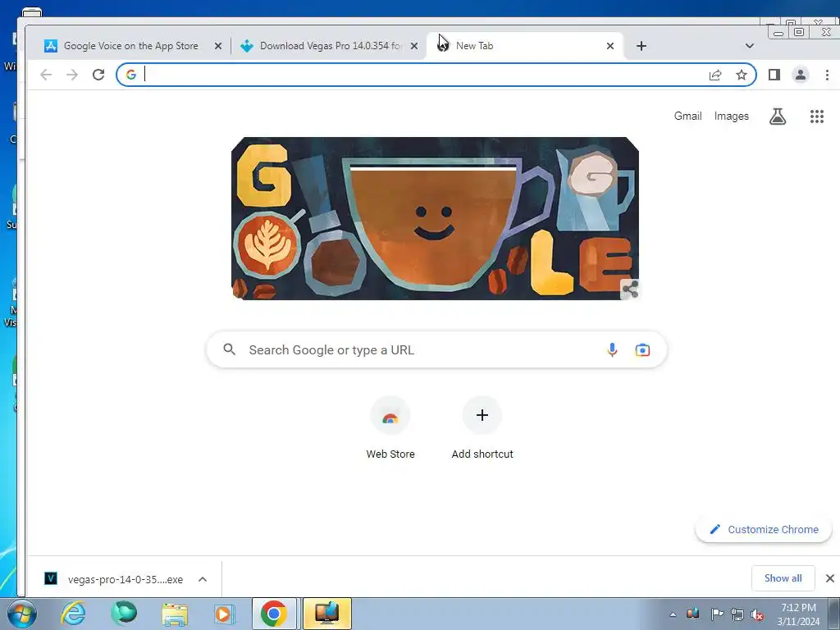Click the Action Center flag icon
Screen dimensions: 840x630
[x=716, y=614]
